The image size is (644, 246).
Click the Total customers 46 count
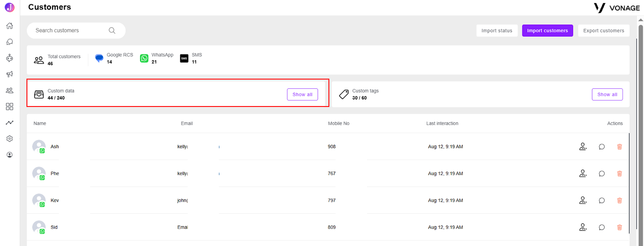[x=50, y=64]
